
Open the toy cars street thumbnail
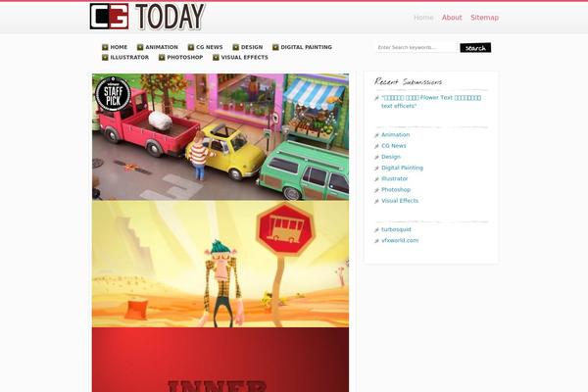pyautogui.click(x=220, y=136)
